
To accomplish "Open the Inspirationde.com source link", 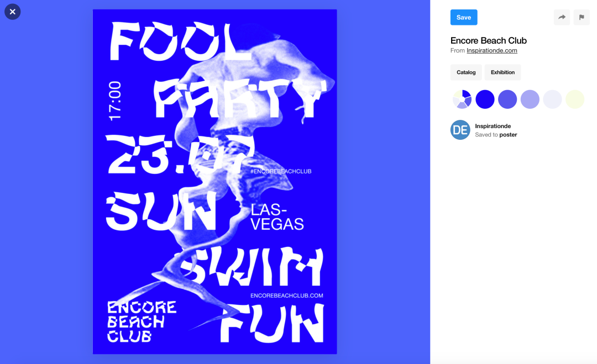I will pyautogui.click(x=491, y=51).
